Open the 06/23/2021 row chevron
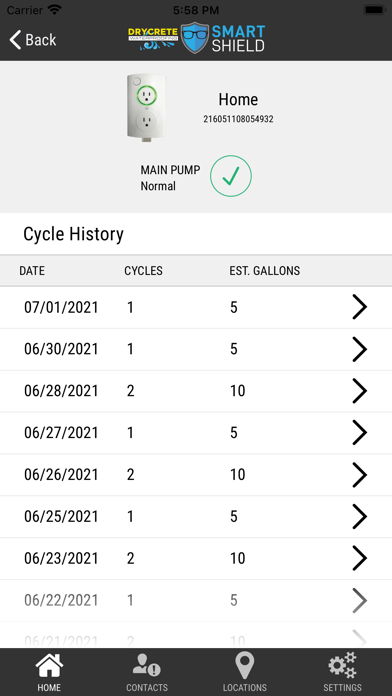Screen dimensions: 392x696 360,558
